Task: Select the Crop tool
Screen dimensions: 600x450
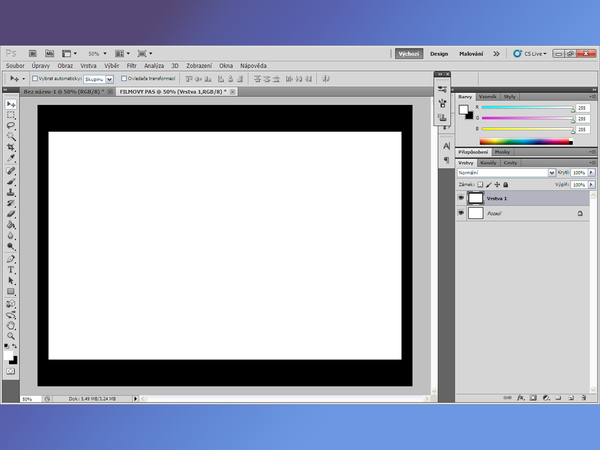Action: point(11,147)
